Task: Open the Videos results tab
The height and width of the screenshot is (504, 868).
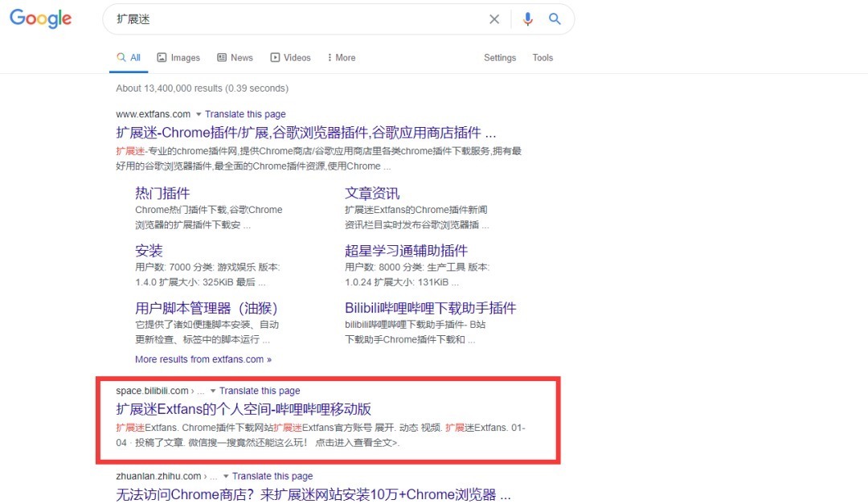Action: click(290, 58)
